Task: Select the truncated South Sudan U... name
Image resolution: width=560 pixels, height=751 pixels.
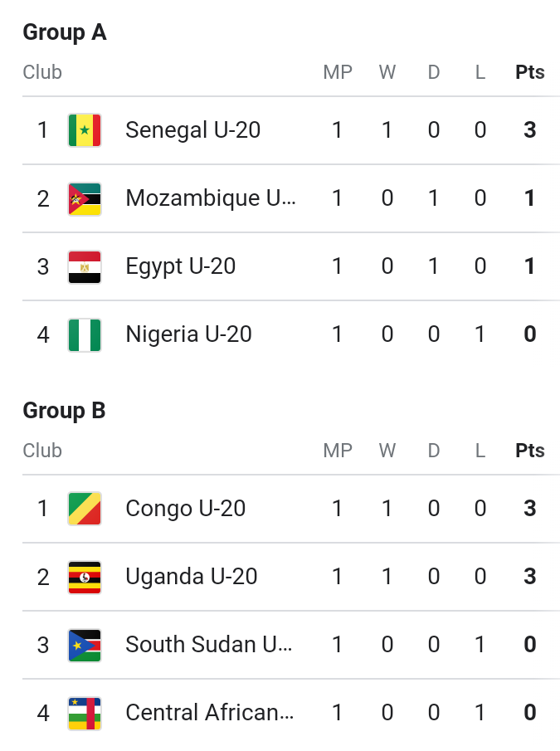Action: point(209,645)
